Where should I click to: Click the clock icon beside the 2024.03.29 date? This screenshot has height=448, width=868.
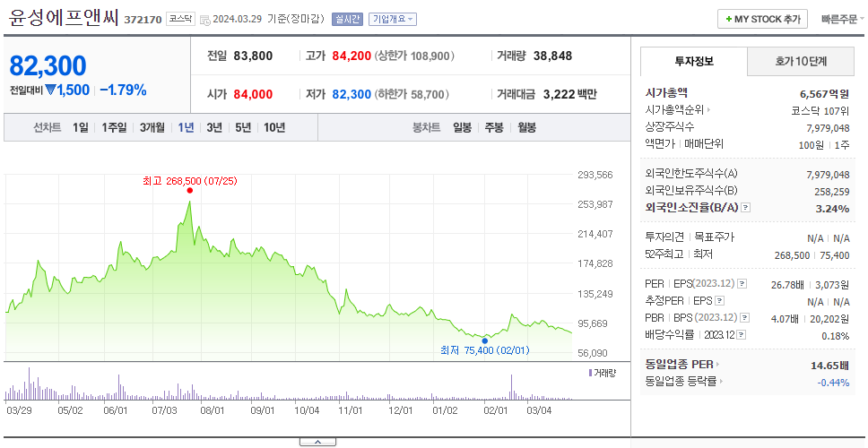pyautogui.click(x=204, y=20)
